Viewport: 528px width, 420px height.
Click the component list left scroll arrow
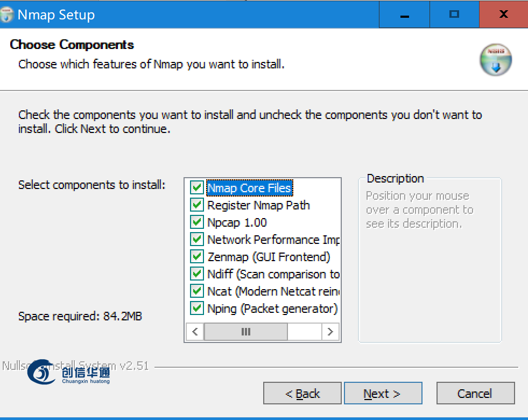pos(195,332)
